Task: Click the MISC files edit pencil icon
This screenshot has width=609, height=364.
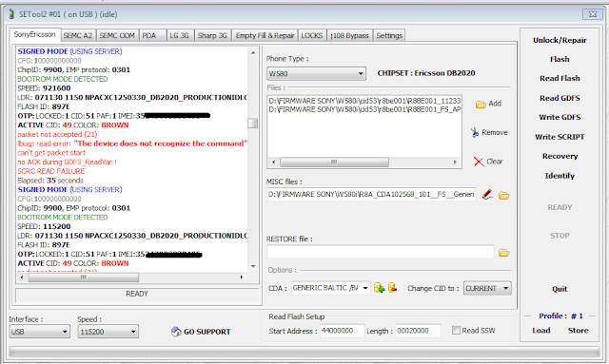Action: 487,195
